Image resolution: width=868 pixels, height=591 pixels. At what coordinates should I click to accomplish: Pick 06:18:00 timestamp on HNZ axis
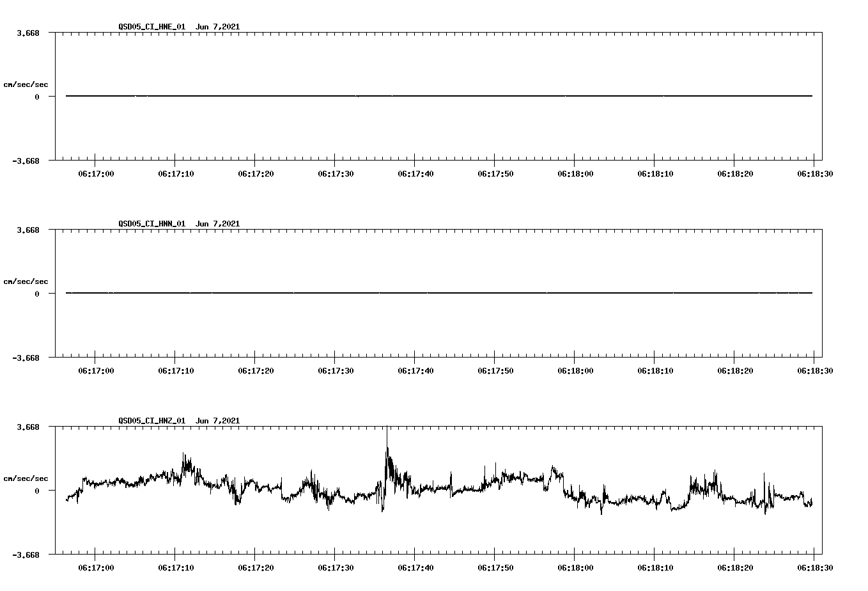click(575, 567)
